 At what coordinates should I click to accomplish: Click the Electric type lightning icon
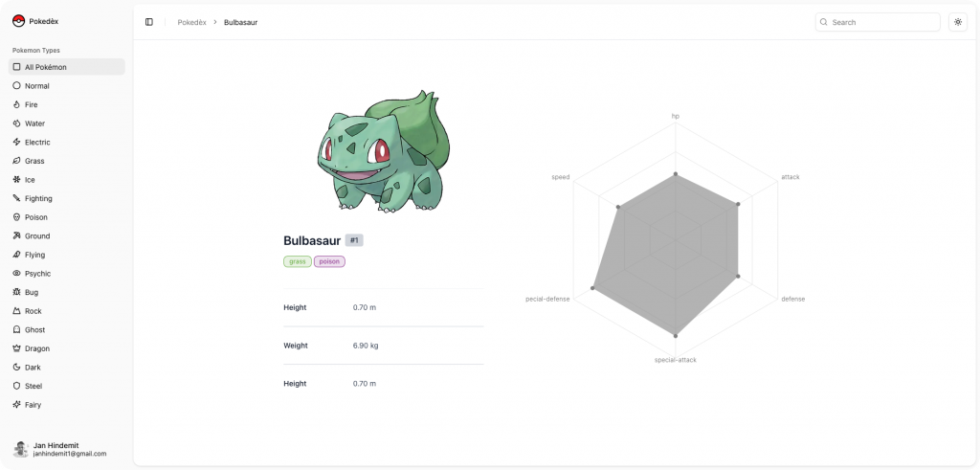pos(16,142)
